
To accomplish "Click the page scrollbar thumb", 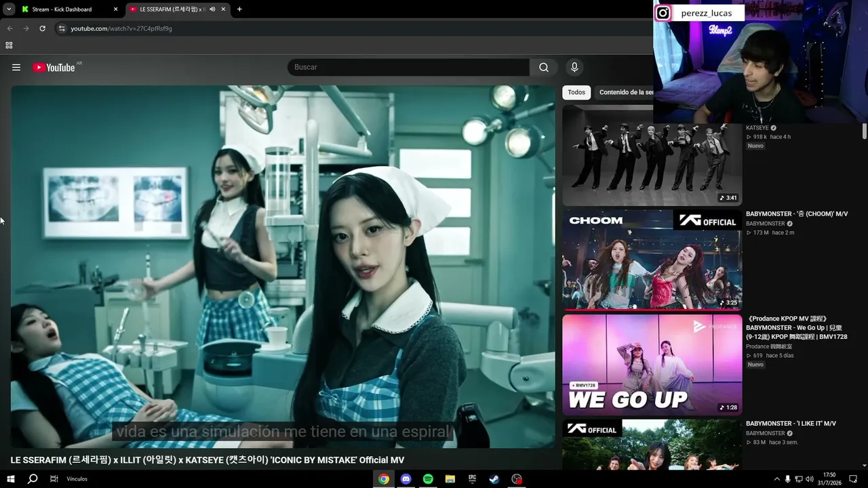I will click(865, 131).
